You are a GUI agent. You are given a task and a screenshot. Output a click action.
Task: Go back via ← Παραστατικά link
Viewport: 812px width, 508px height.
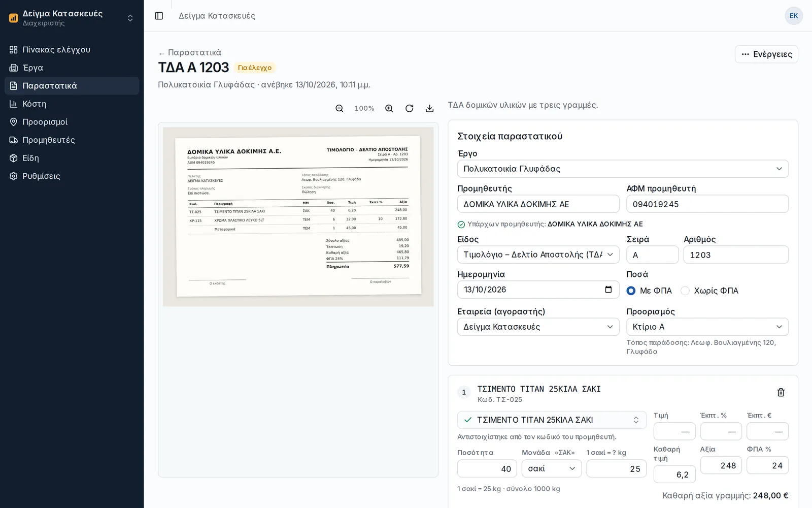(x=189, y=52)
